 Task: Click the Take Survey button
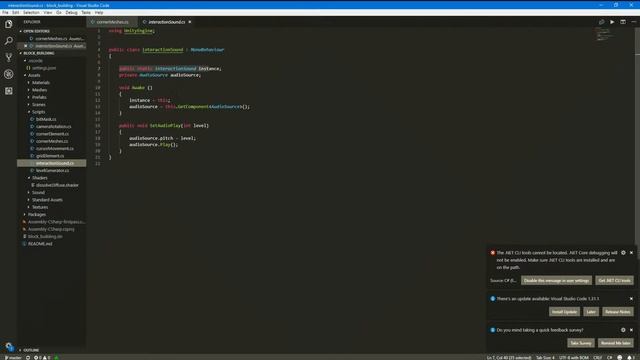[x=580, y=343]
